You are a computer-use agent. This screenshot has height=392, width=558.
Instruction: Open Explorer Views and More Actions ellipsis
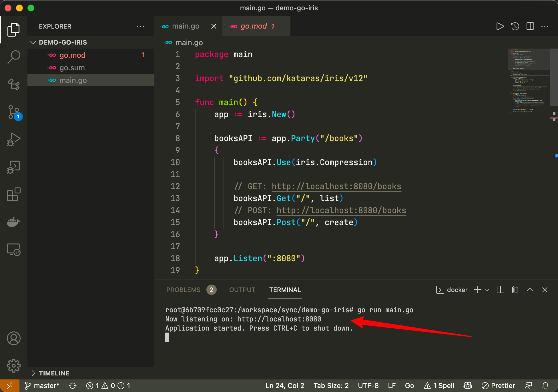click(140, 26)
